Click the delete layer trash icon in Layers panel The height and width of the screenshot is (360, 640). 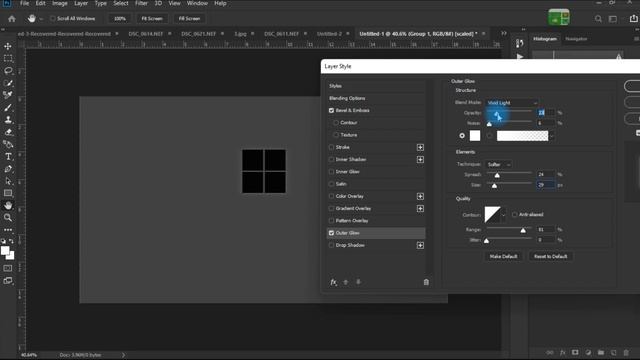[626, 353]
